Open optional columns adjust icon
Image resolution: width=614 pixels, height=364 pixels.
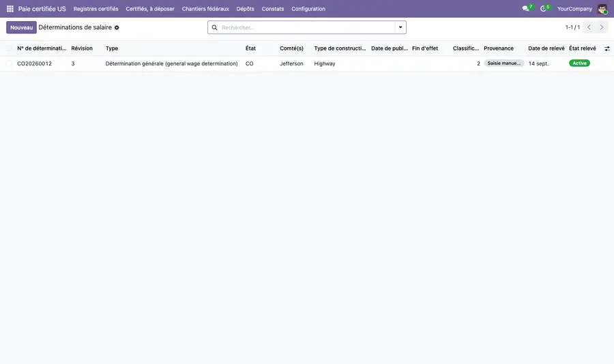coord(607,48)
